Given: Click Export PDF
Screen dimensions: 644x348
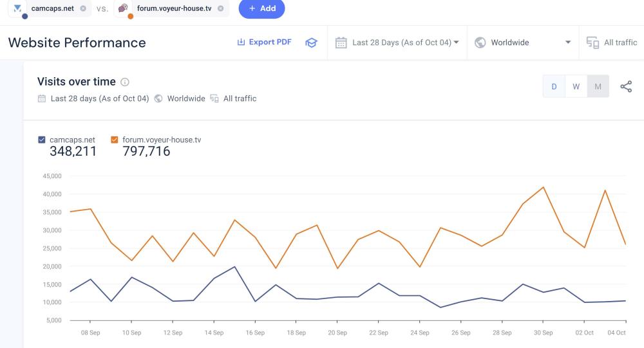Looking at the screenshot, I should pyautogui.click(x=264, y=42).
